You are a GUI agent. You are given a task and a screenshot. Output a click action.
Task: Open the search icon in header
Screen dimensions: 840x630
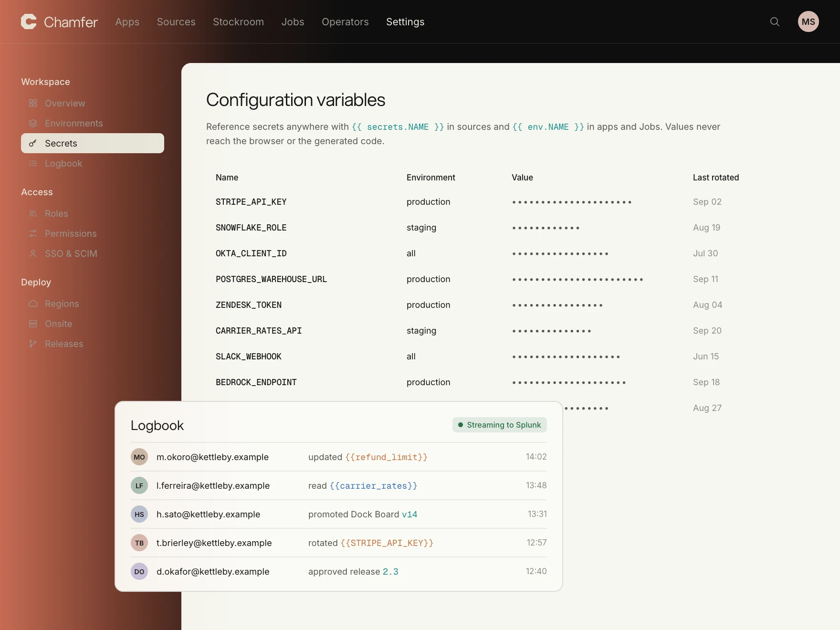click(775, 21)
